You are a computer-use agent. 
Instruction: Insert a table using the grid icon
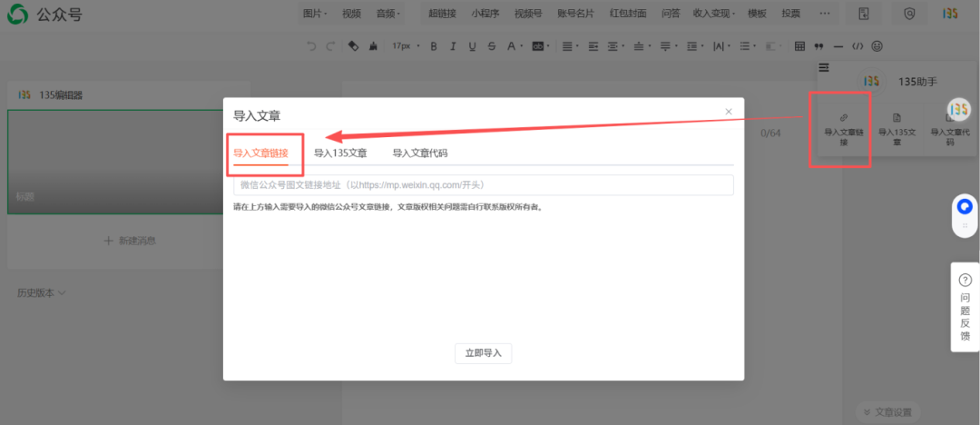point(799,46)
